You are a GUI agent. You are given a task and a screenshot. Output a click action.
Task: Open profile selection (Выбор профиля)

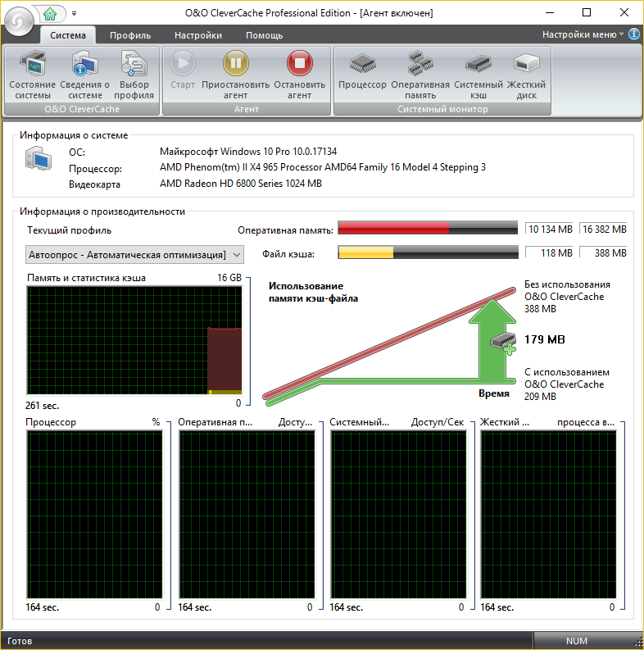[134, 75]
